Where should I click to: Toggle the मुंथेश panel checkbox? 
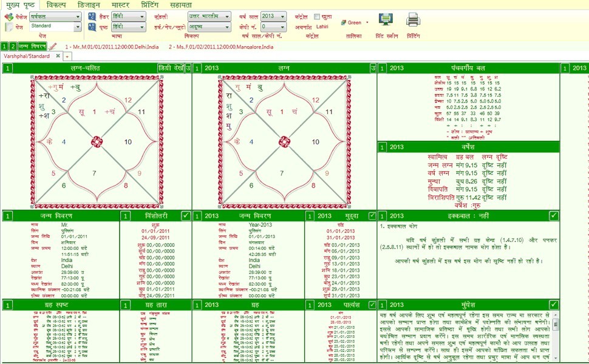point(554,305)
